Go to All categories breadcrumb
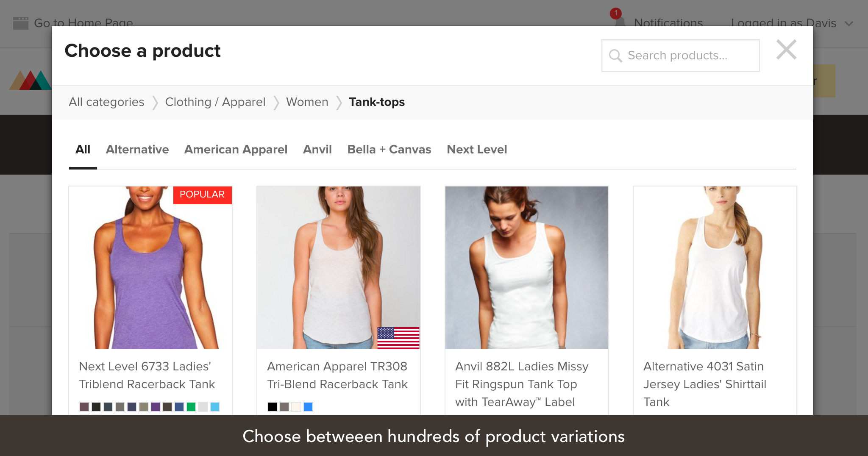Image resolution: width=868 pixels, height=456 pixels. click(x=106, y=102)
